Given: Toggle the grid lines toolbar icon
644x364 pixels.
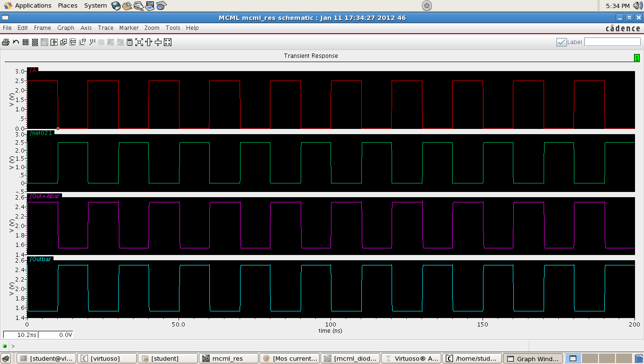Looking at the screenshot, I should tap(26, 42).
